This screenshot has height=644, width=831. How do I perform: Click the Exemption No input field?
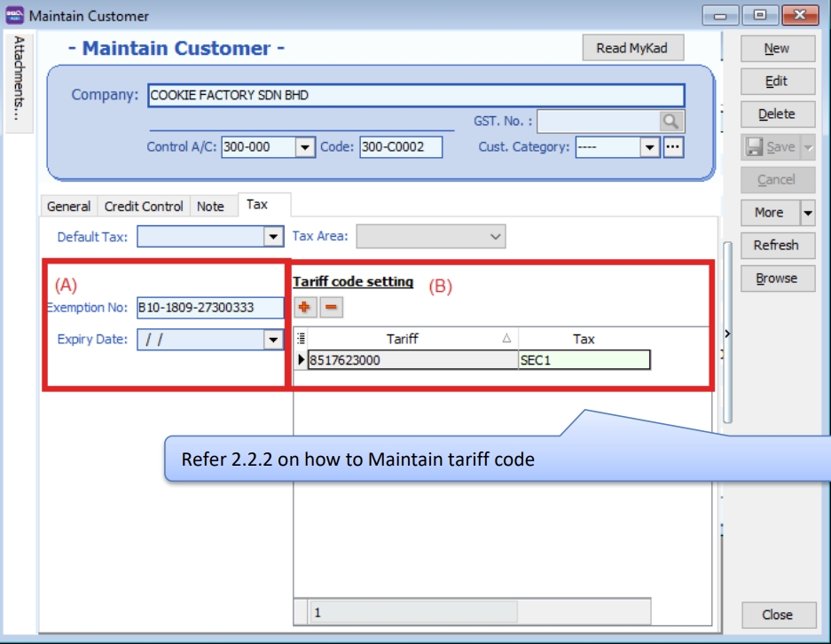click(210, 308)
